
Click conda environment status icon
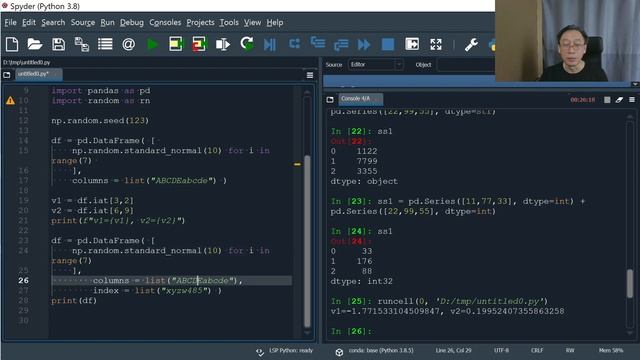339,352
